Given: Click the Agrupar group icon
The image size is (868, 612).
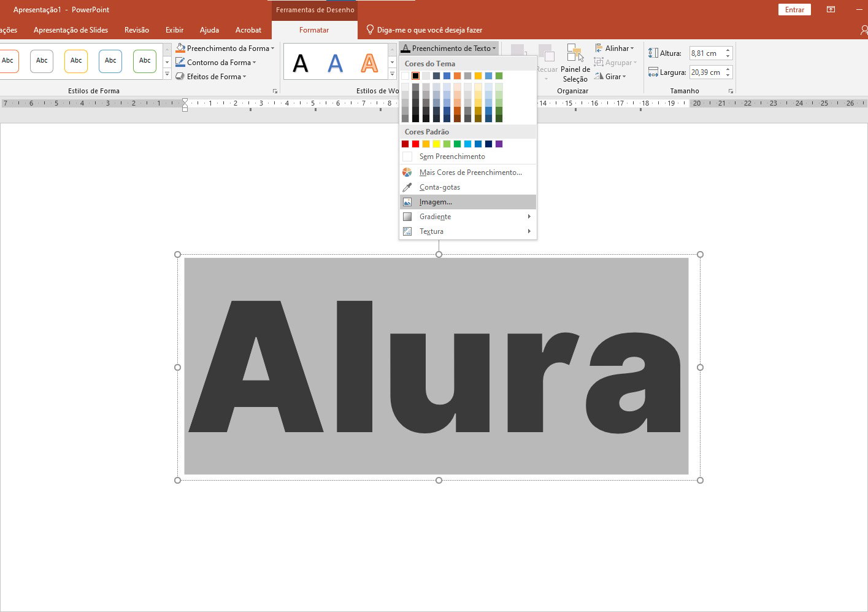Looking at the screenshot, I should tap(599, 62).
